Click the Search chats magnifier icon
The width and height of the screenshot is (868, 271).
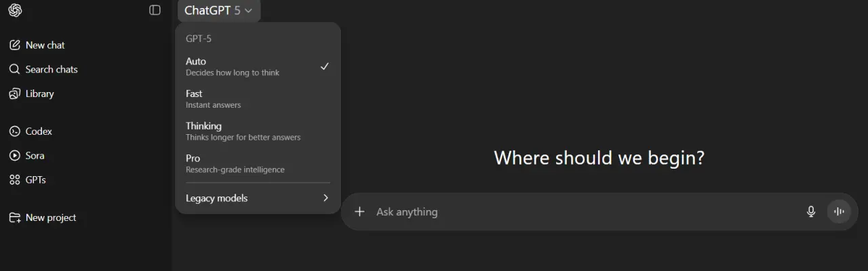(14, 69)
